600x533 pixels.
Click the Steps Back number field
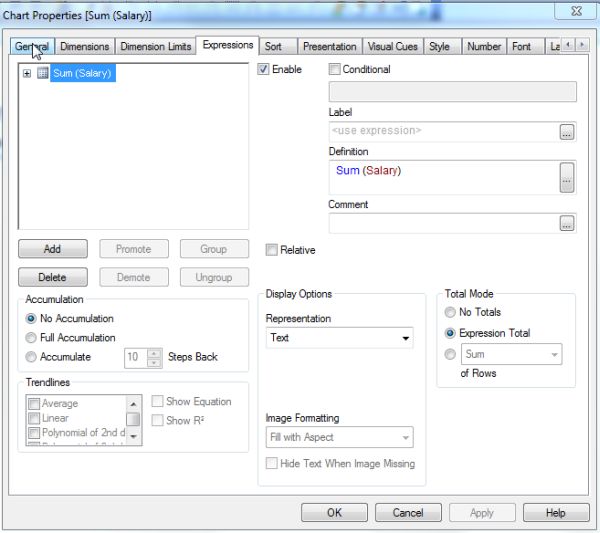136,358
